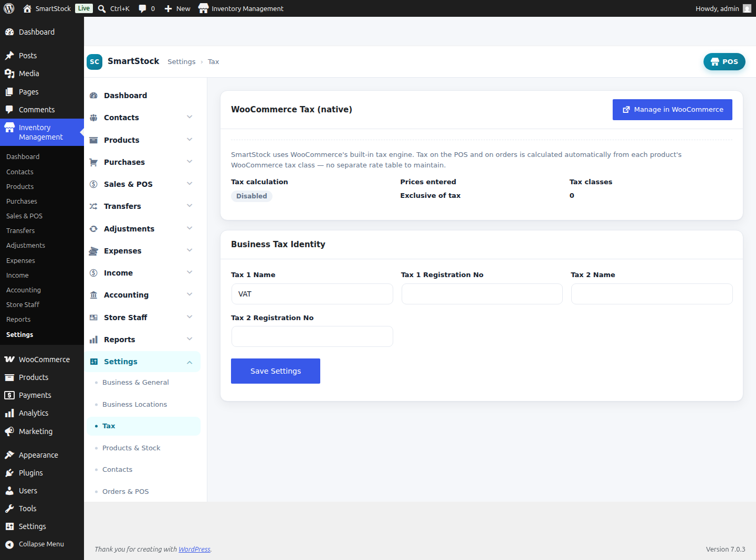Open Business & General settings
Viewport: 756px width, 560px height.
(135, 383)
